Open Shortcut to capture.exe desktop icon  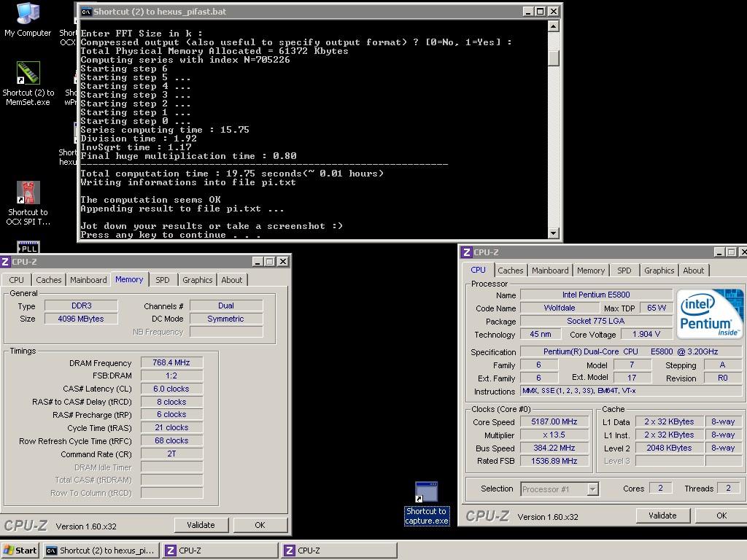click(x=426, y=503)
